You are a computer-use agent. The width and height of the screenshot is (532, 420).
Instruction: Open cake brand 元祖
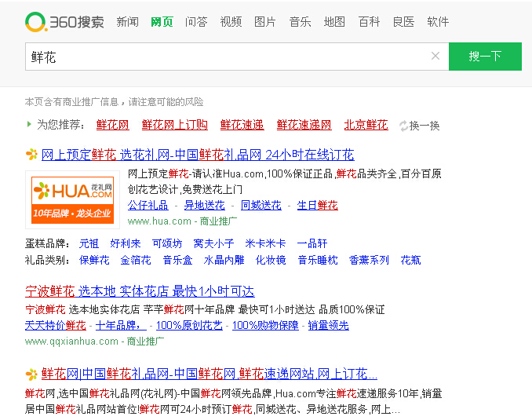pos(89,243)
